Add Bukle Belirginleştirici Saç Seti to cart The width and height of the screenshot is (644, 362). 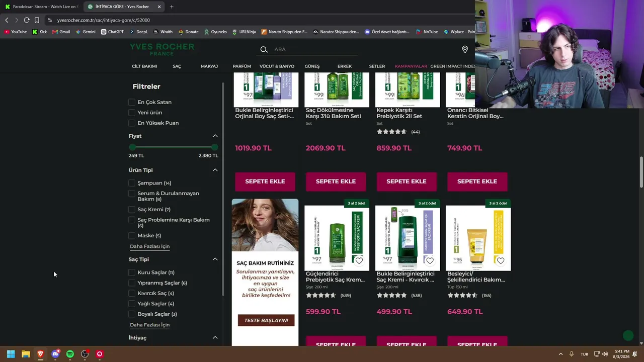coord(265,182)
